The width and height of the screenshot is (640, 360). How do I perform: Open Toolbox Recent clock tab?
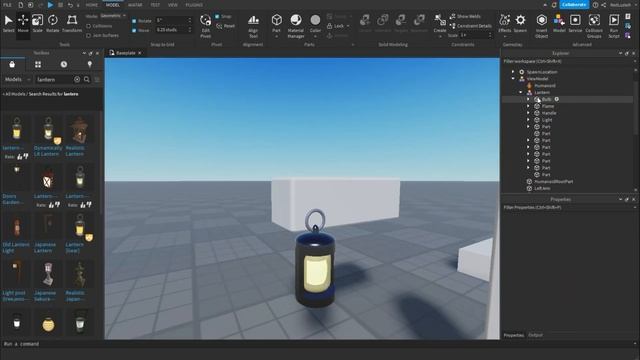[x=64, y=64]
